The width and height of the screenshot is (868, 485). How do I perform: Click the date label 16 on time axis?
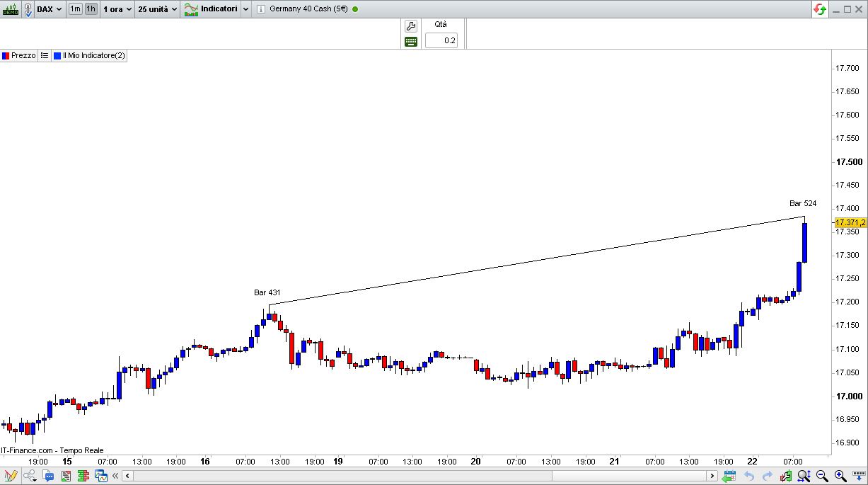[x=205, y=462]
